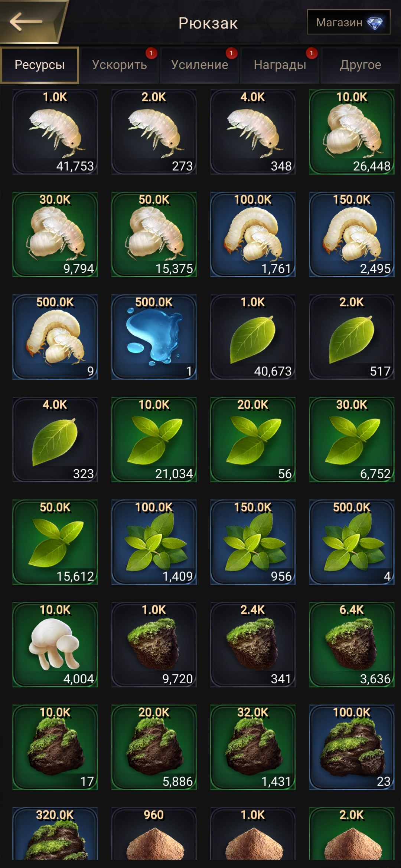Select the Награды tab

click(280, 65)
